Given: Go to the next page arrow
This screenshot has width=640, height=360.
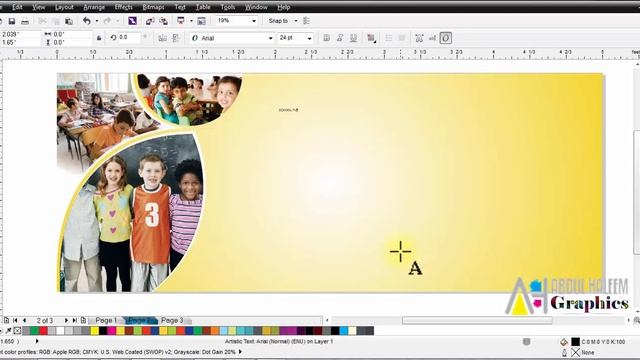Looking at the screenshot, I should (x=66, y=320).
